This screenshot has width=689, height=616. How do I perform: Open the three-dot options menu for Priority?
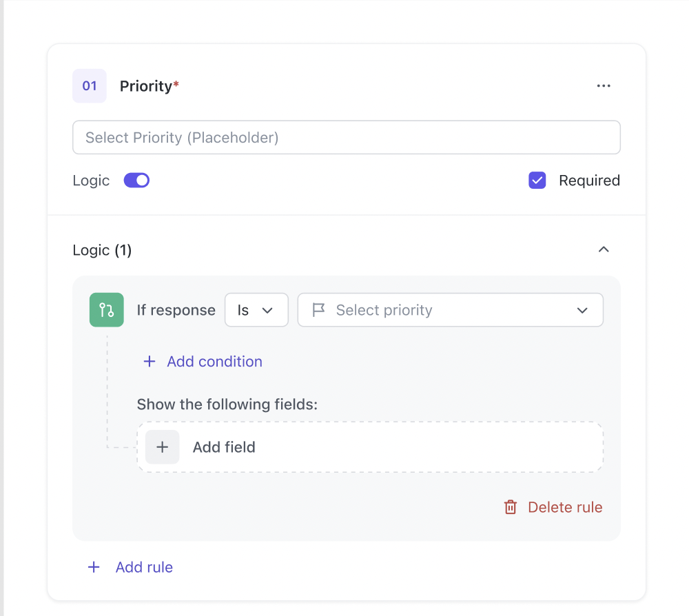604,86
